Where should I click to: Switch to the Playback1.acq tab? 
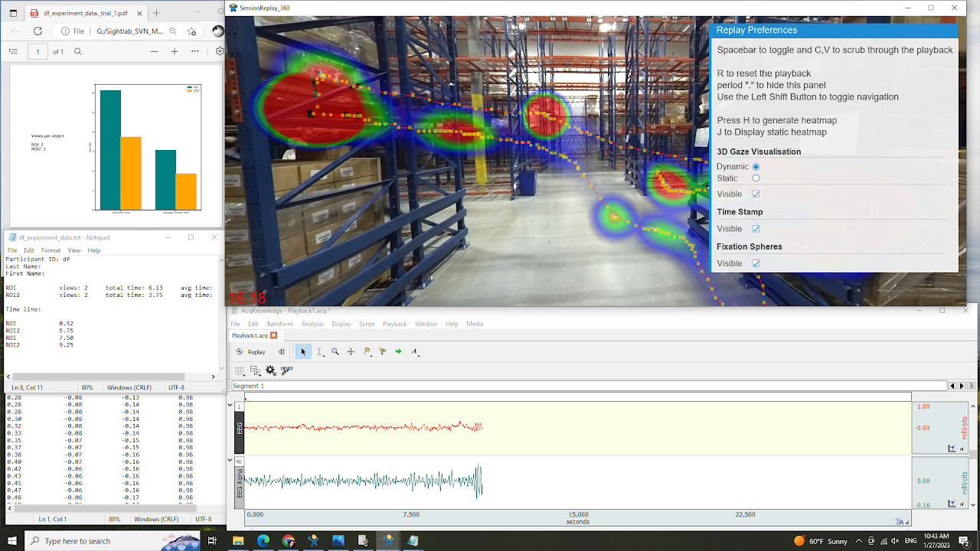coord(250,335)
